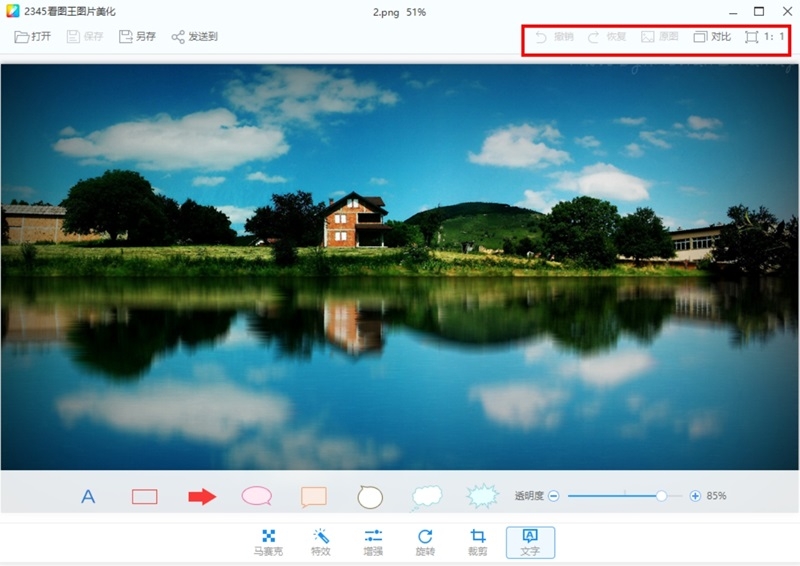Choose the red rectangle shape tool

click(x=145, y=497)
